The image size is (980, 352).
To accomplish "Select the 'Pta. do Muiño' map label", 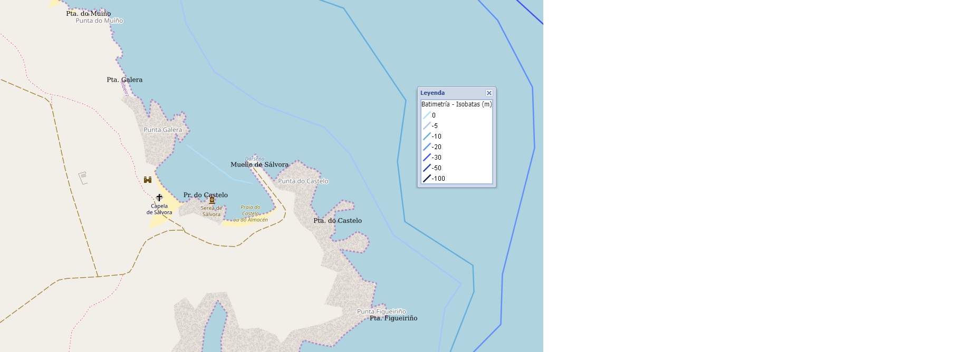I will pyautogui.click(x=88, y=13).
